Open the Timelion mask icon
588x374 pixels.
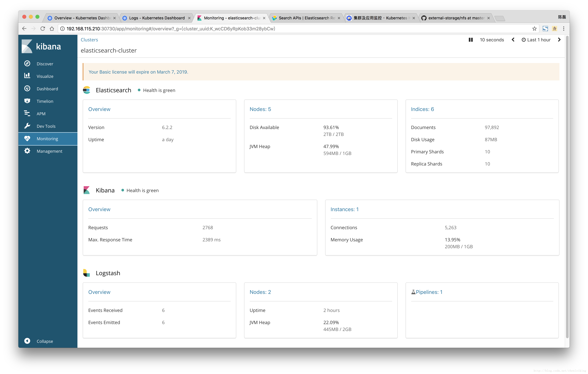pos(27,101)
